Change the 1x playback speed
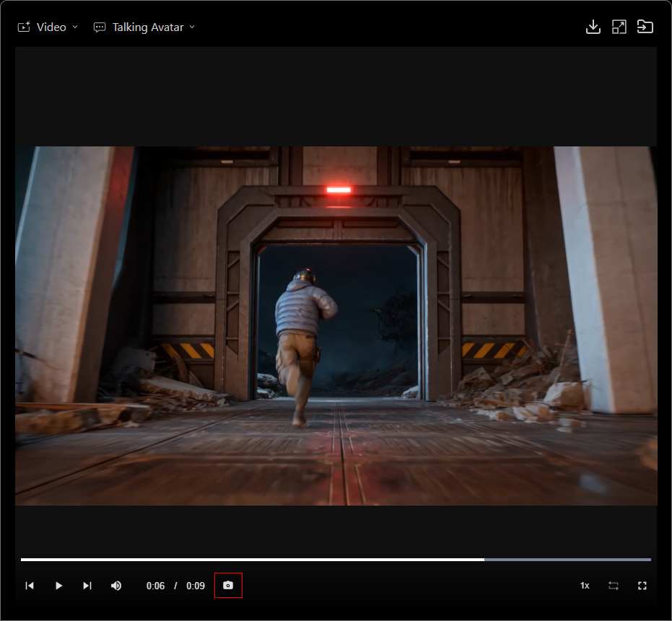Screen dimensions: 672x621 point(585,586)
